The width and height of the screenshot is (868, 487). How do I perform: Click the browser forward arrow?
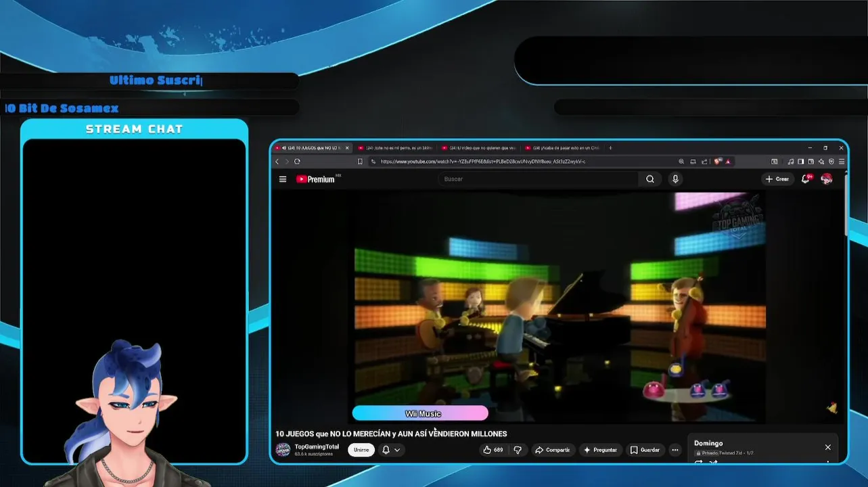tap(287, 162)
